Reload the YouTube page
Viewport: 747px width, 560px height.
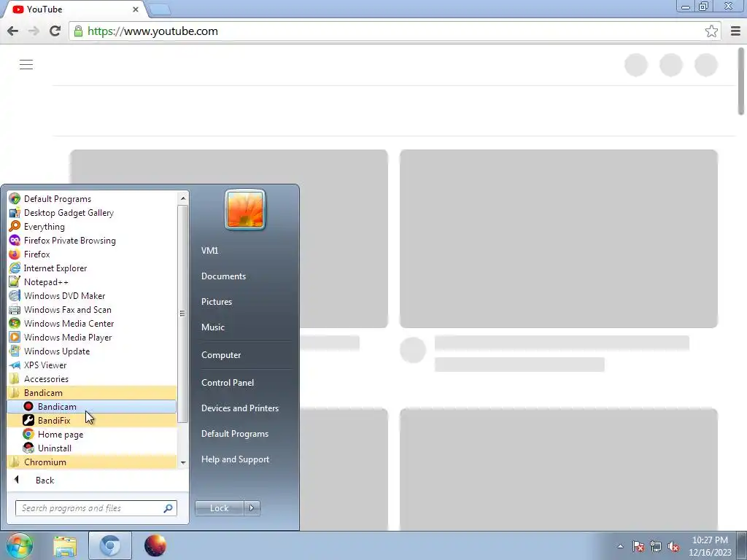(x=55, y=31)
